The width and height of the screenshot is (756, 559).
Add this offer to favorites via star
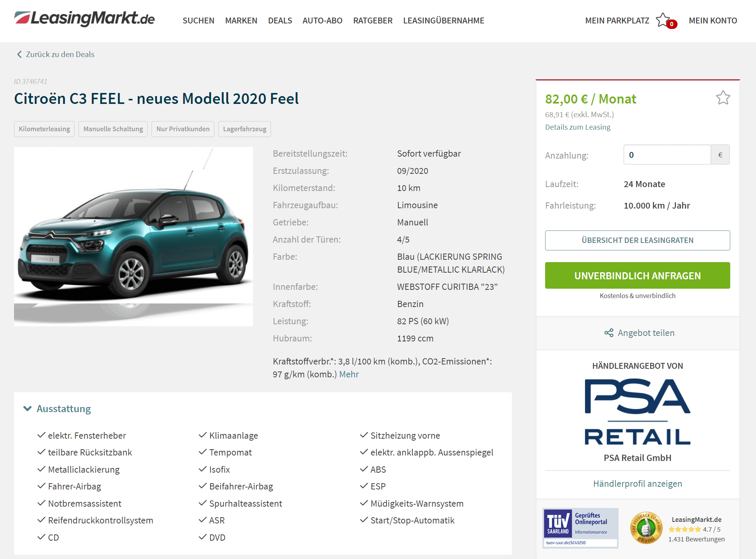(723, 98)
